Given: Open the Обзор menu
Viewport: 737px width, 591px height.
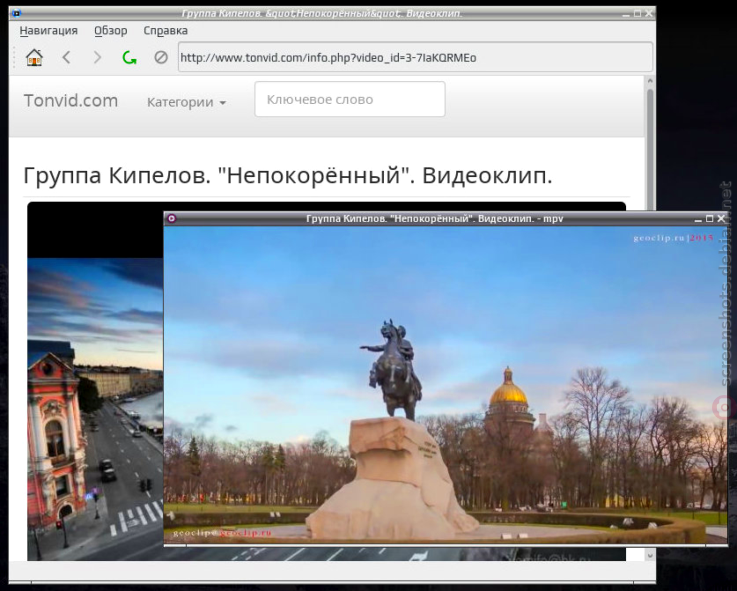Looking at the screenshot, I should pos(110,31).
